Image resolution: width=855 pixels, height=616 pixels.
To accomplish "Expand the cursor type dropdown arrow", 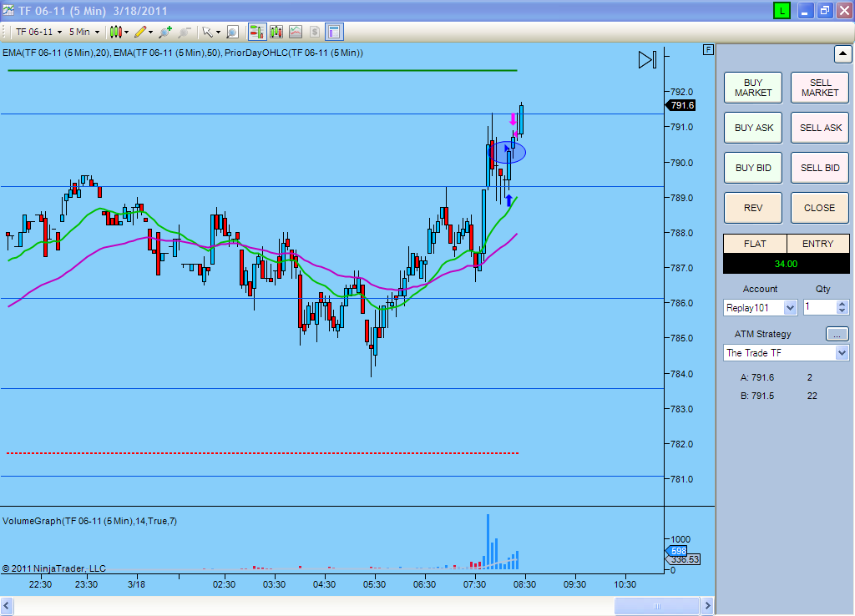I will coord(218,33).
